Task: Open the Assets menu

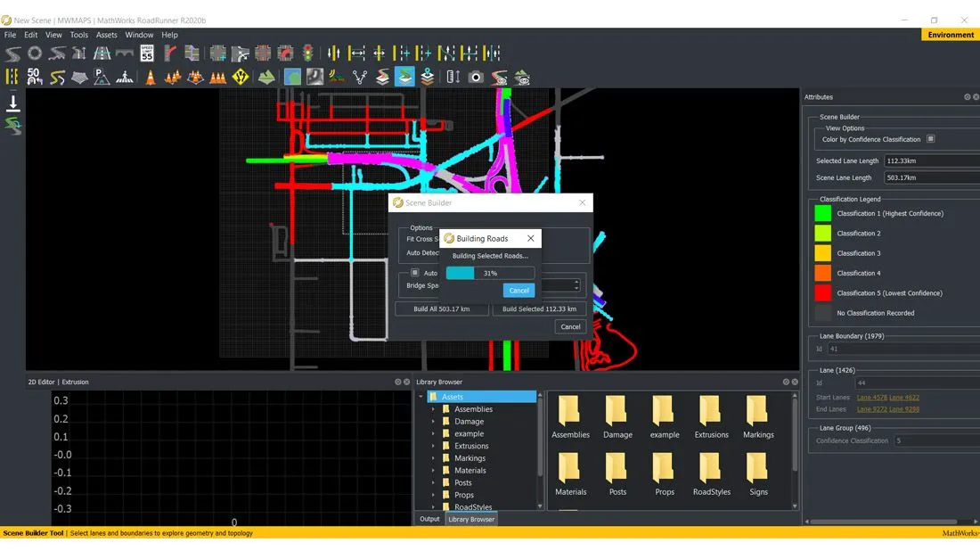Action: pos(106,35)
